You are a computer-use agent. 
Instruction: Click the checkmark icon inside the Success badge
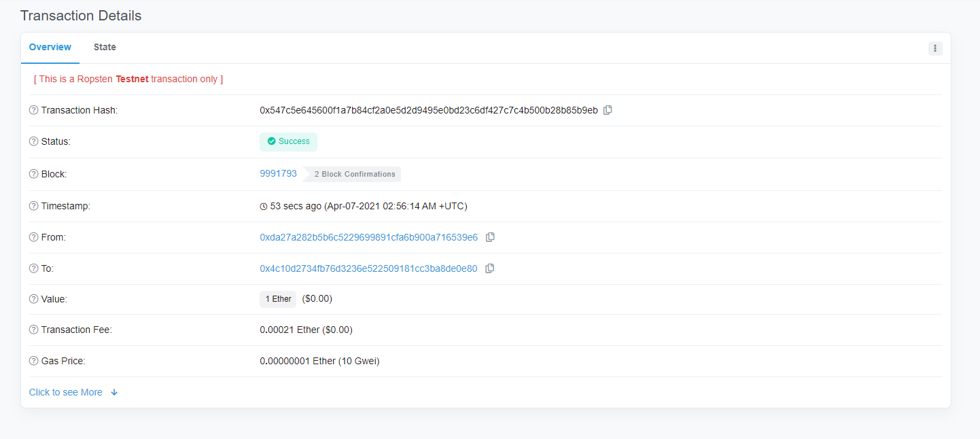(x=271, y=141)
